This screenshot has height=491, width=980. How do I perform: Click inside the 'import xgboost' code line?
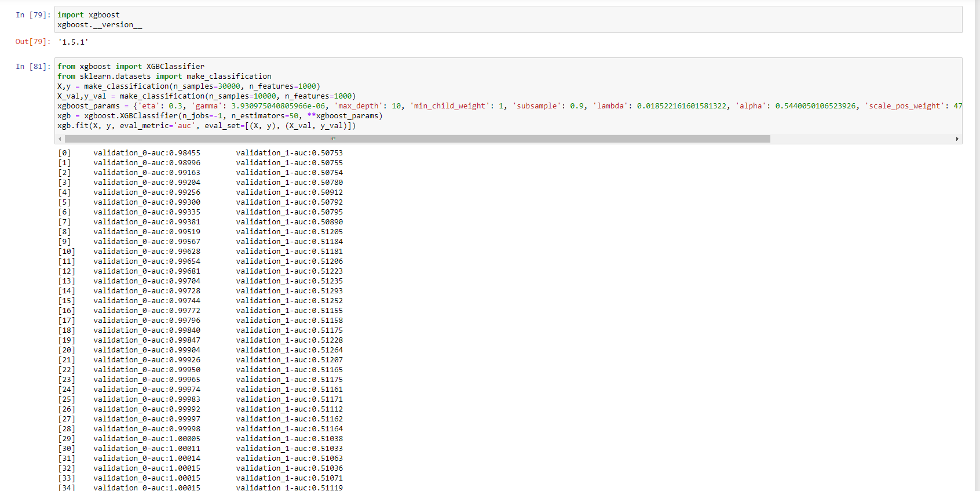point(89,15)
